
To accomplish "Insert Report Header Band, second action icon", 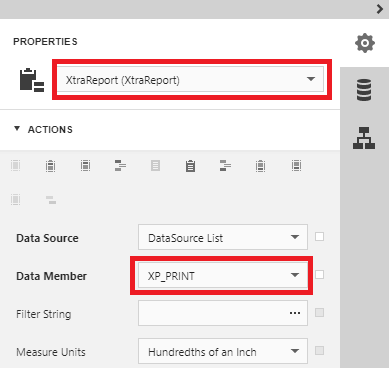I will (50, 165).
